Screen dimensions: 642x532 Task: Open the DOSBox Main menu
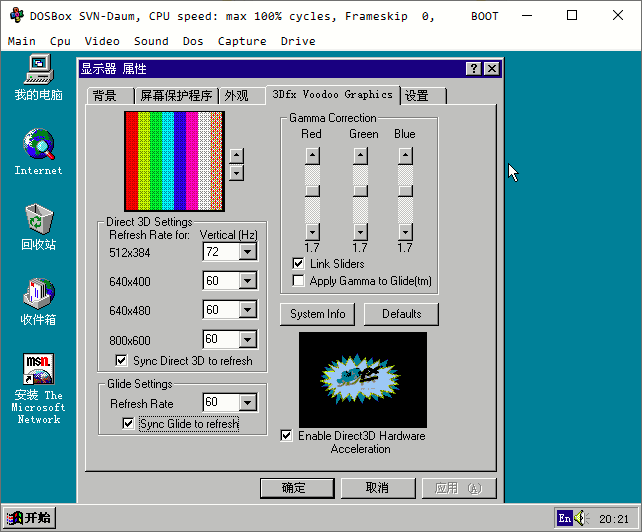click(x=22, y=41)
